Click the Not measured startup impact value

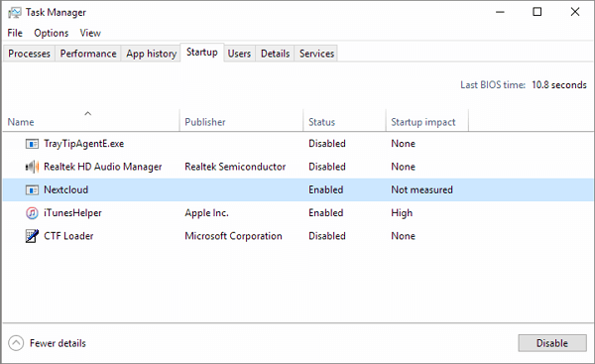coord(422,189)
